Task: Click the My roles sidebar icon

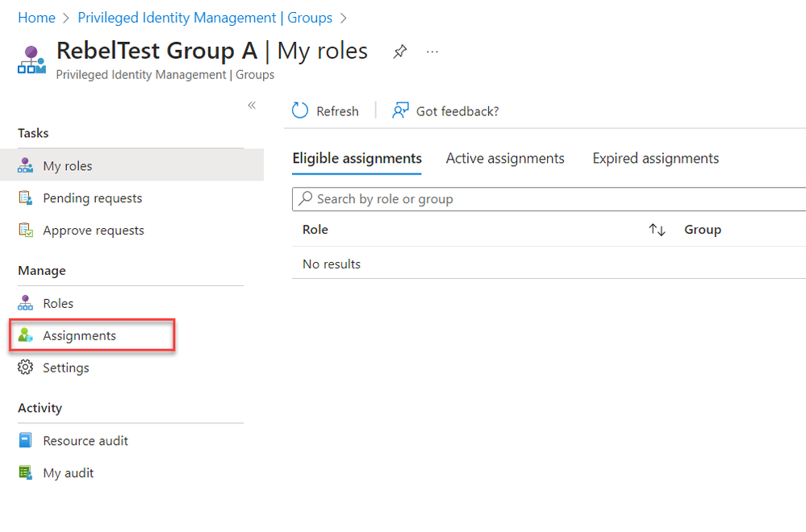Action: tap(26, 166)
